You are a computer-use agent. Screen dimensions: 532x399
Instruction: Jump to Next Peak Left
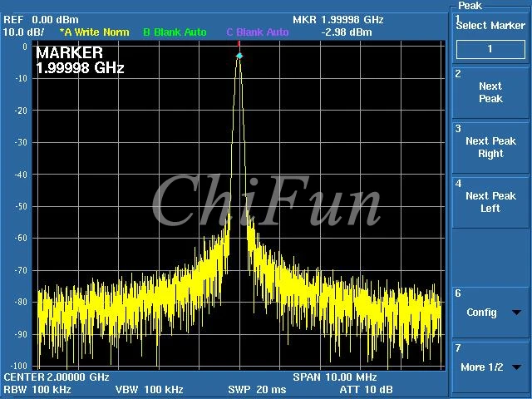[490, 202]
